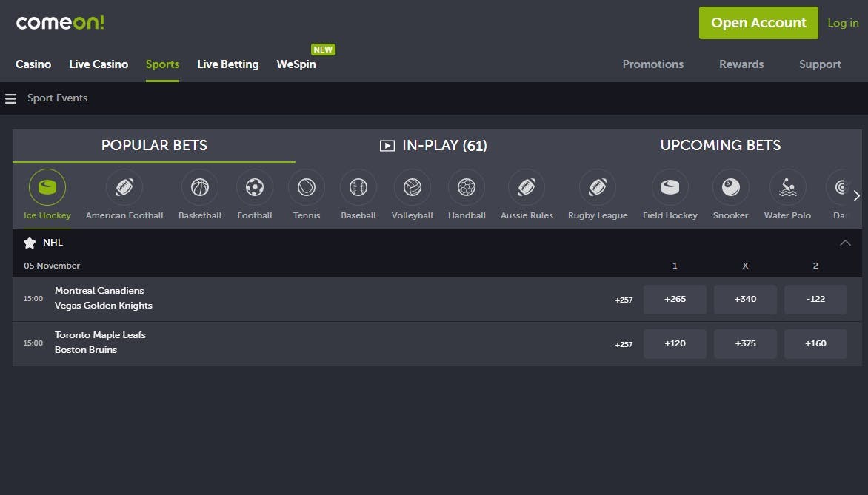Click the ComeOn! logo

[x=60, y=23]
